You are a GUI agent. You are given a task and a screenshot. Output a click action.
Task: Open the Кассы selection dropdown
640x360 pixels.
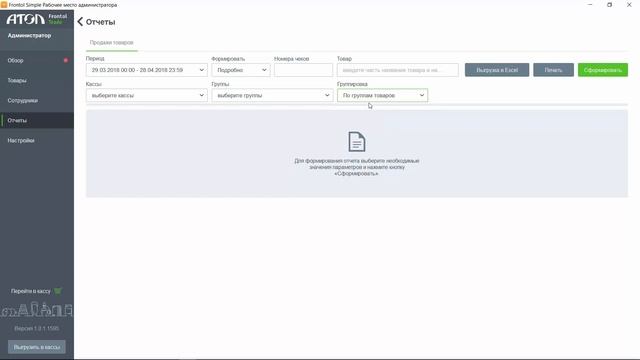click(147, 96)
